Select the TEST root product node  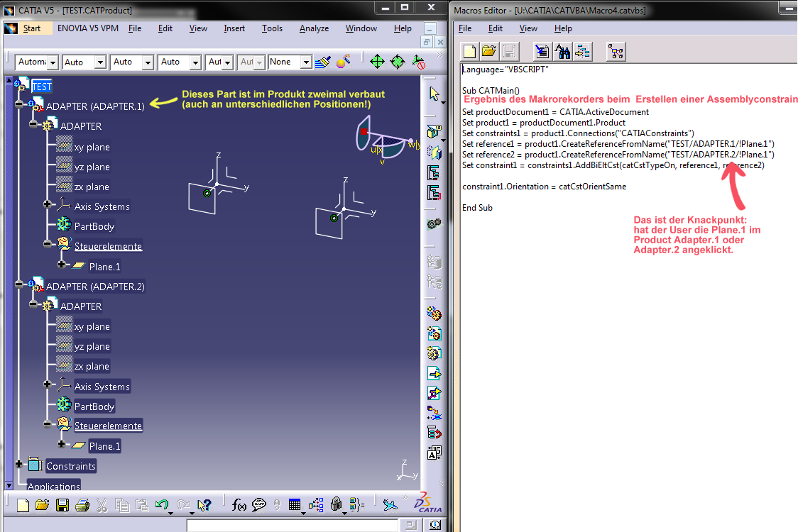[x=42, y=87]
